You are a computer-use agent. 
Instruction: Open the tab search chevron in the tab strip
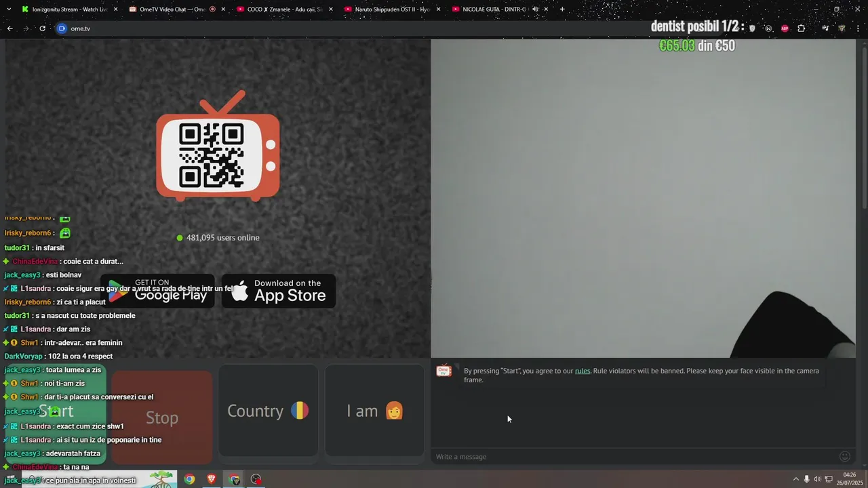[x=7, y=9]
